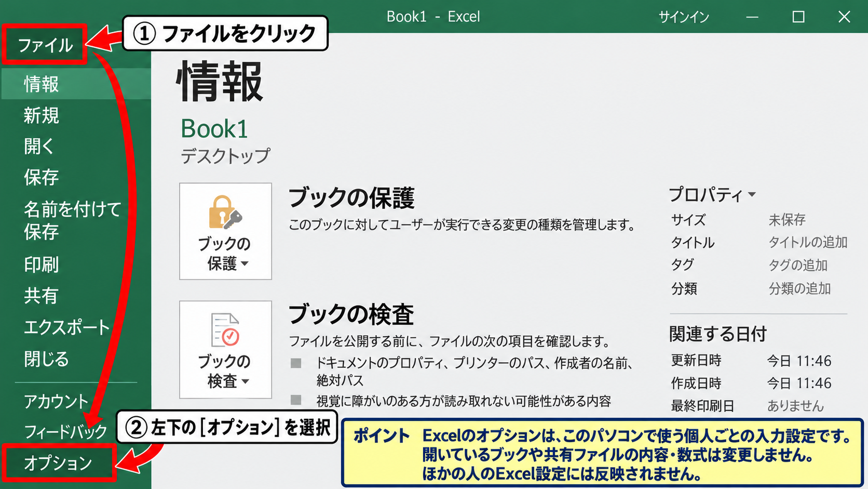The image size is (868, 489).
Task: Expand the プロパティ dropdown arrow
Action: coord(752,195)
